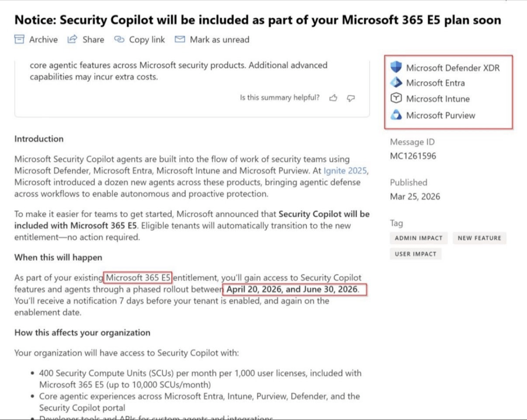Click the Microsoft Entra icon

pos(396,82)
